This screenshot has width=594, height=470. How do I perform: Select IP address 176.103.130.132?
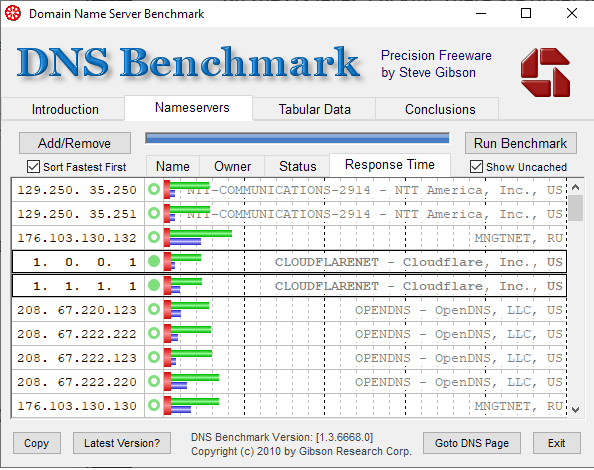77,238
